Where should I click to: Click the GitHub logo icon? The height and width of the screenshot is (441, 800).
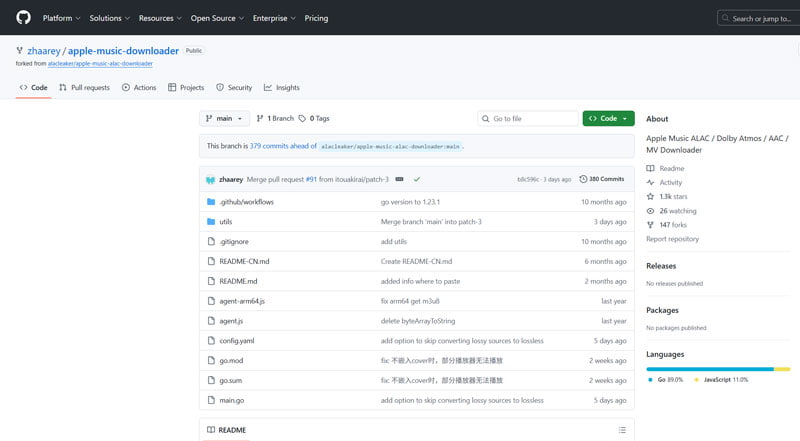(x=23, y=18)
